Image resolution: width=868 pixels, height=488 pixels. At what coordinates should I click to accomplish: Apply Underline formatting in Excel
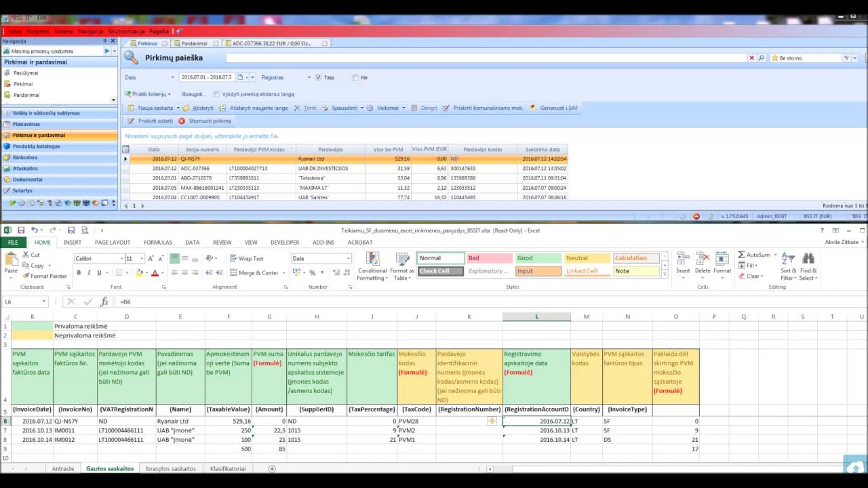click(x=99, y=272)
